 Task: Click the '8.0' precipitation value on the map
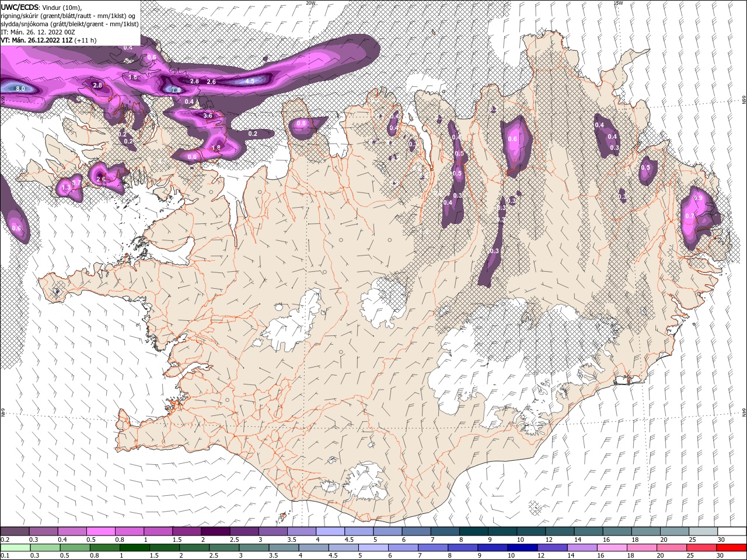(20, 88)
